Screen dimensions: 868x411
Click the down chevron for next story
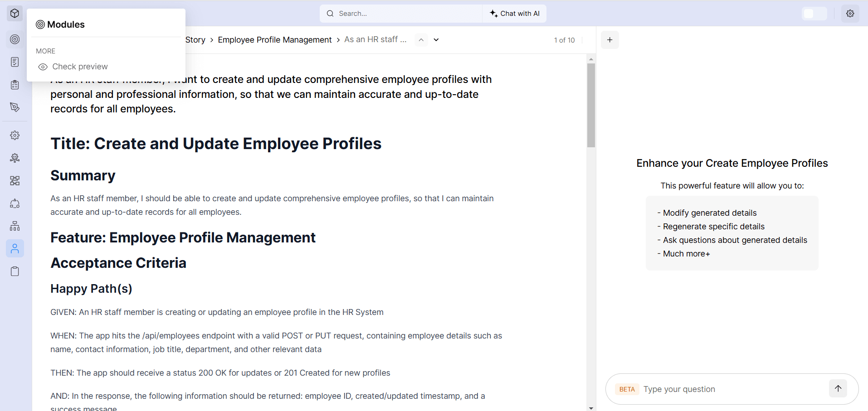436,40
